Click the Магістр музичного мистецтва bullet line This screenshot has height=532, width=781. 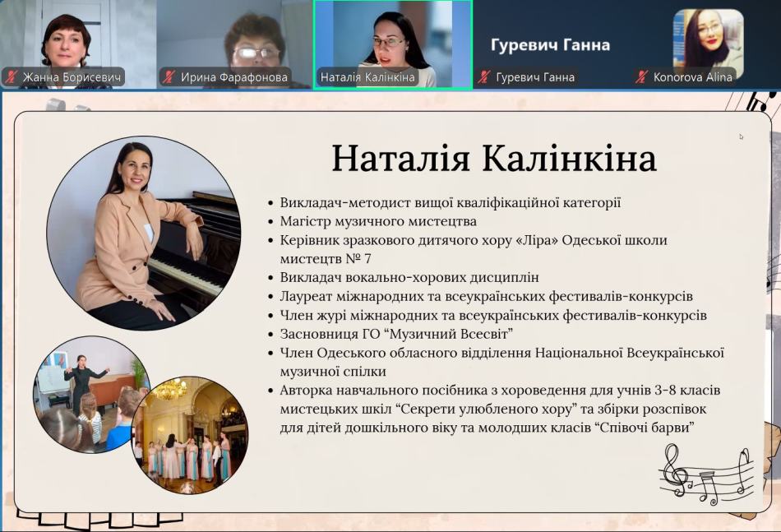pyautogui.click(x=377, y=221)
